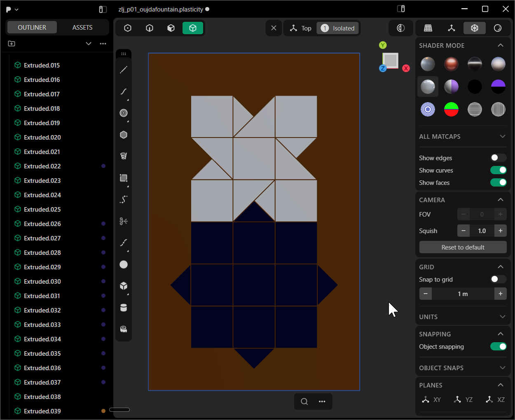Select the Bridge curve tool

[124, 243]
